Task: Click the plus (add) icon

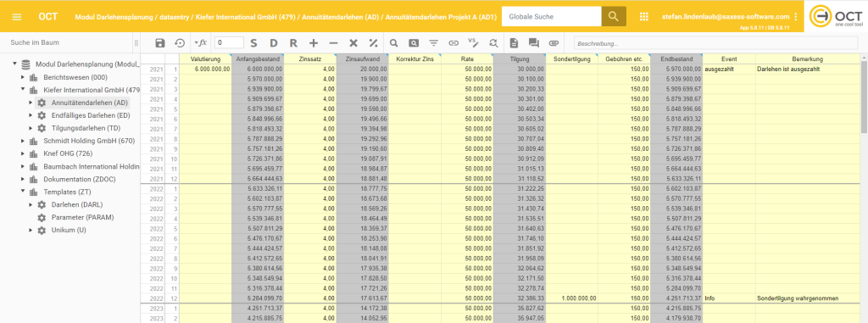Action: coord(314,42)
